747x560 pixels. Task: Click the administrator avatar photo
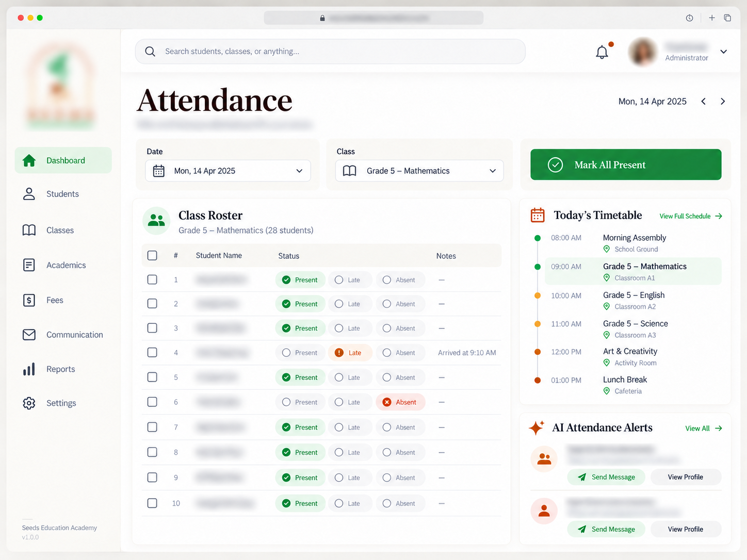(x=643, y=52)
